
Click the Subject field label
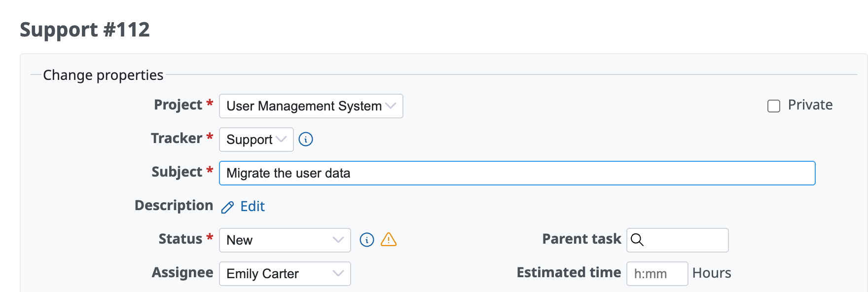(177, 172)
